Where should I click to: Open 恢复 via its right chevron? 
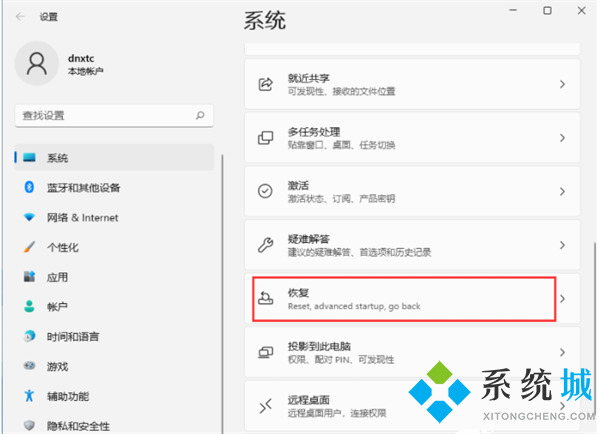pyautogui.click(x=562, y=299)
